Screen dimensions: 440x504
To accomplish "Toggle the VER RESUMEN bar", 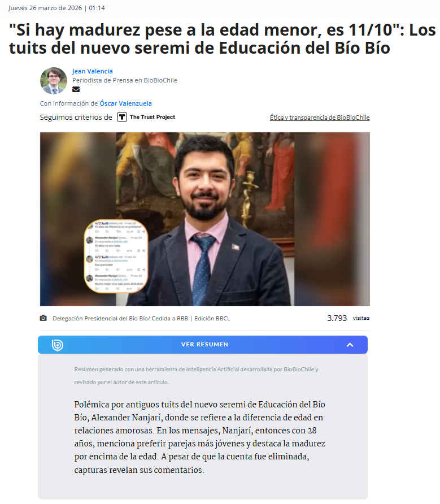I will (203, 345).
